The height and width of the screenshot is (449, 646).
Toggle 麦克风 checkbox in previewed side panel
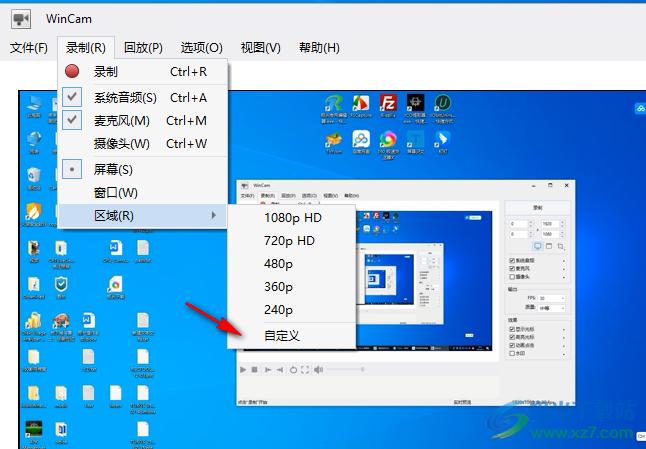click(512, 269)
